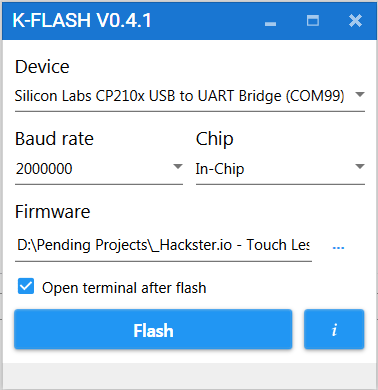Click the Firmware section label
Image resolution: width=378 pixels, height=390 pixels.
53,212
